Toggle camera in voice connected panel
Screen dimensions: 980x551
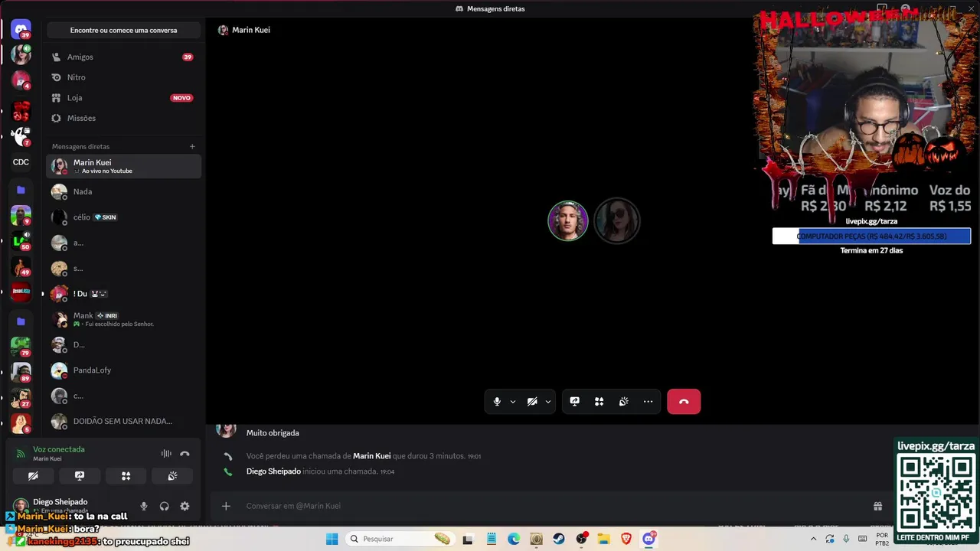33,476
